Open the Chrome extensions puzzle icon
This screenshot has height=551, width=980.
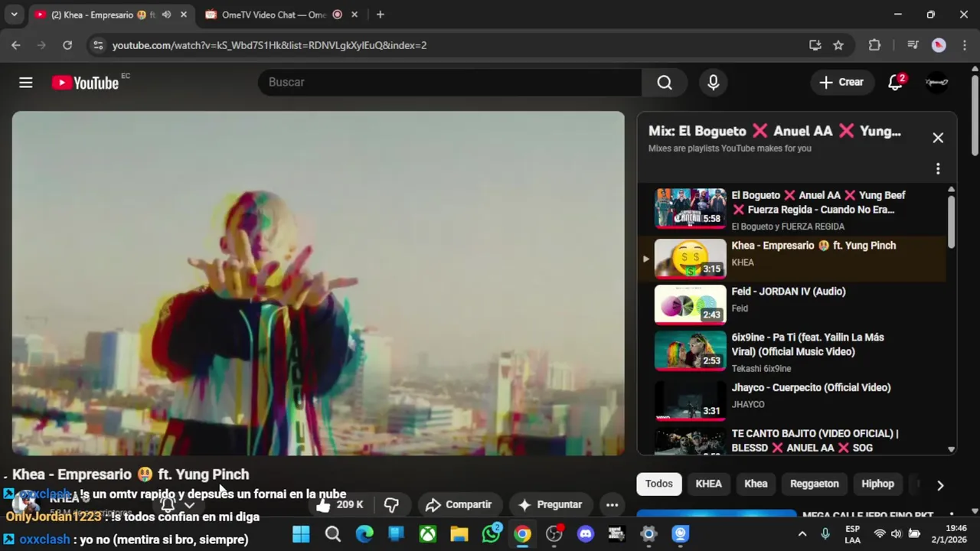tap(874, 45)
